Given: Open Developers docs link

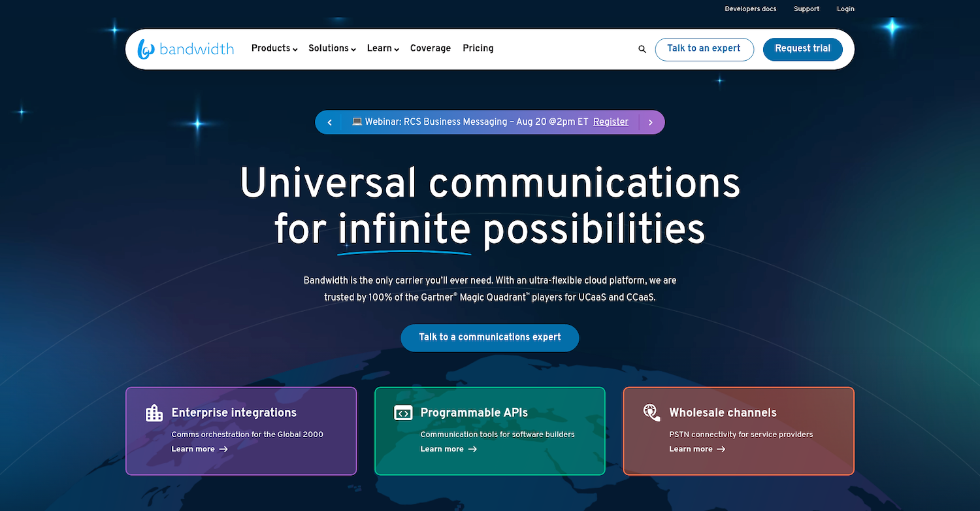Looking at the screenshot, I should click(751, 9).
